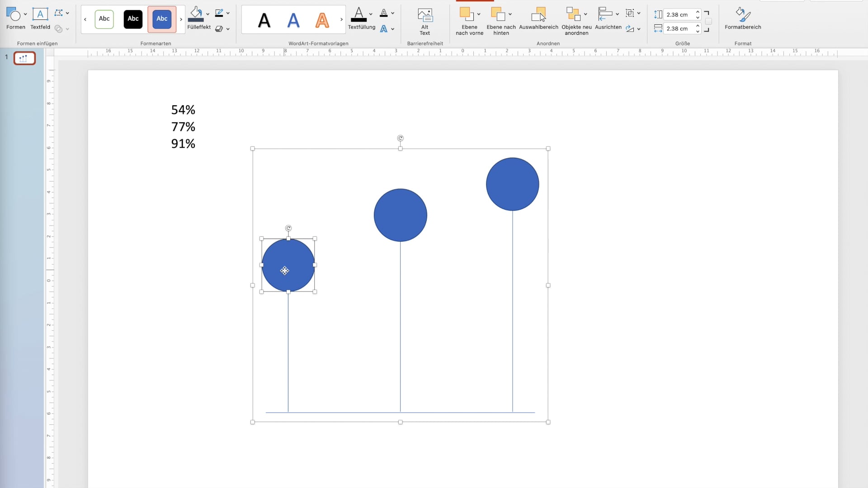Increase shape height with stepper up arrow

(698, 12)
